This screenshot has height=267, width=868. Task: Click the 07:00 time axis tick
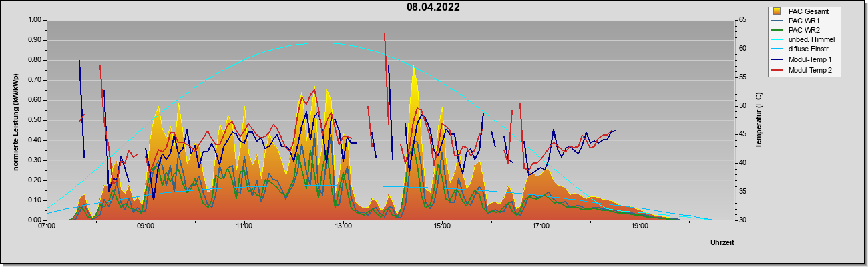pos(47,226)
